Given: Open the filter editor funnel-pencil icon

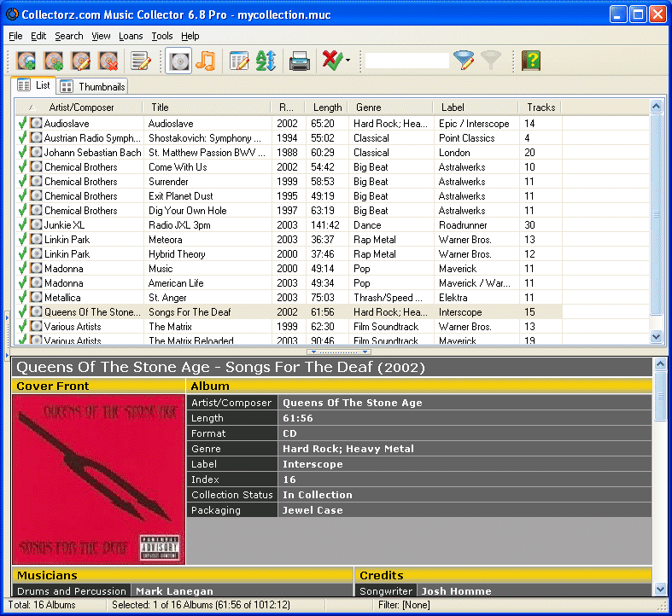Looking at the screenshot, I should coord(464,61).
